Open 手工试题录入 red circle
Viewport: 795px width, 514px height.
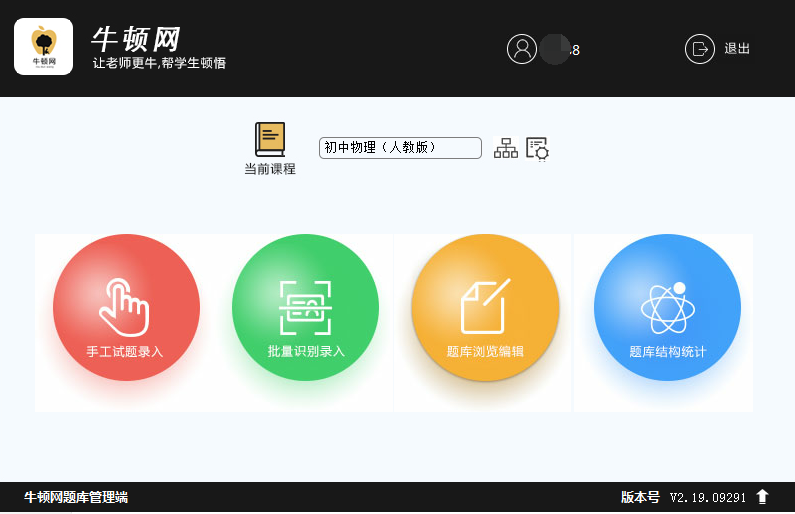click(126, 307)
